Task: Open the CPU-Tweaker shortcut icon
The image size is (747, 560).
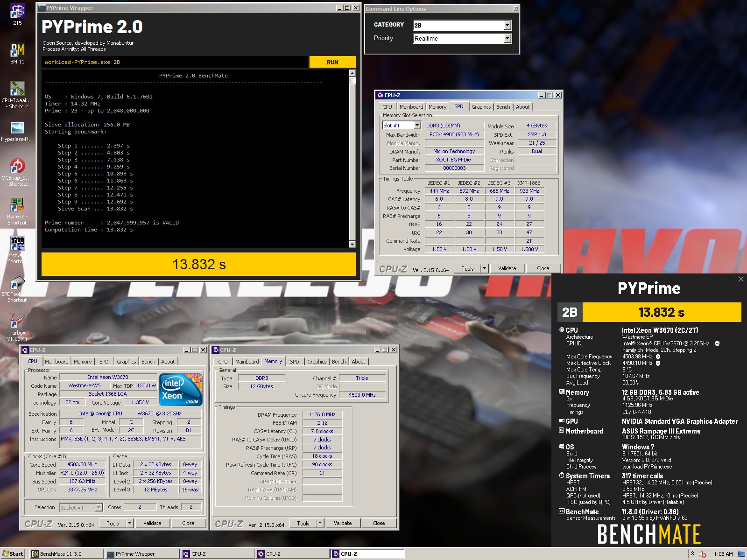Action: [x=17, y=89]
